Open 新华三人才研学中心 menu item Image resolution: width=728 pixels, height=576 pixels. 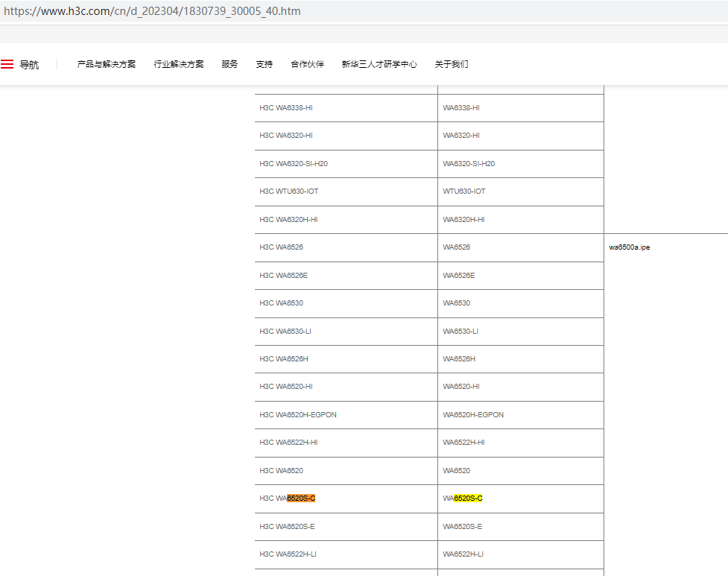pyautogui.click(x=379, y=64)
